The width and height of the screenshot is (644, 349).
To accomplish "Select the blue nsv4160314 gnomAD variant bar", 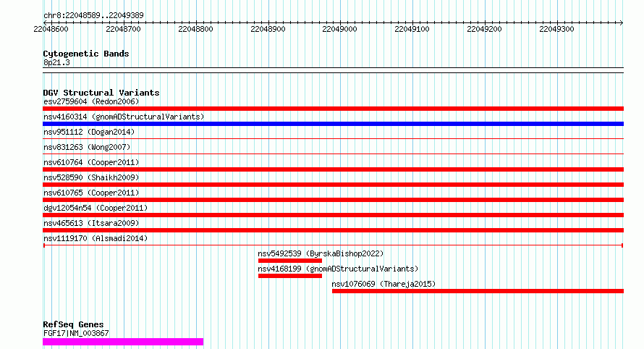I will coord(333,124).
